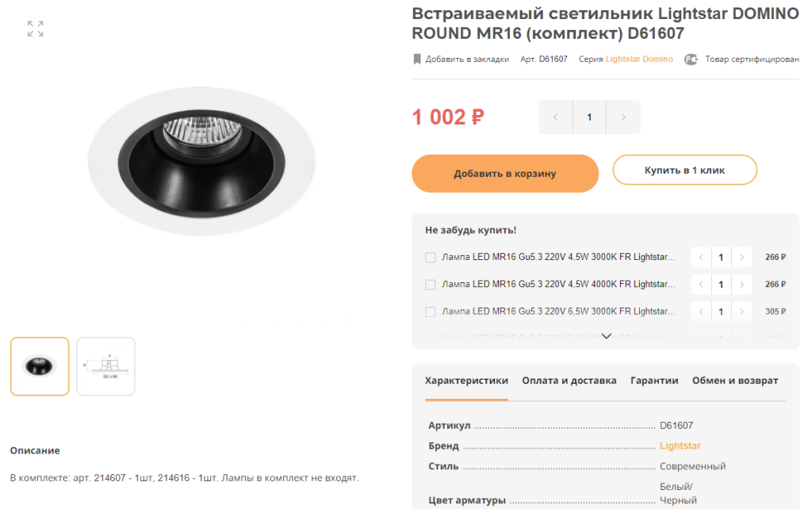Click the PCT certification icon
This screenshot has height=509, width=812.
pyautogui.click(x=691, y=59)
